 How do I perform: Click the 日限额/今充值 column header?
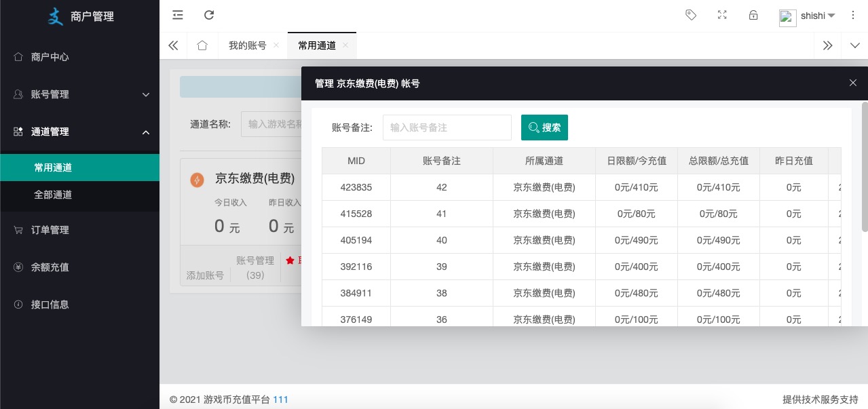[637, 161]
